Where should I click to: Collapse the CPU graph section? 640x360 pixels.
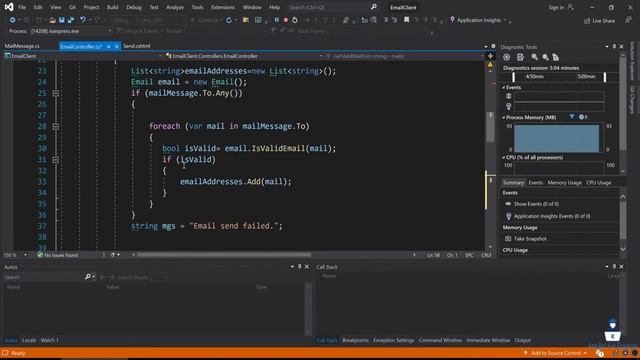pyautogui.click(x=503, y=157)
